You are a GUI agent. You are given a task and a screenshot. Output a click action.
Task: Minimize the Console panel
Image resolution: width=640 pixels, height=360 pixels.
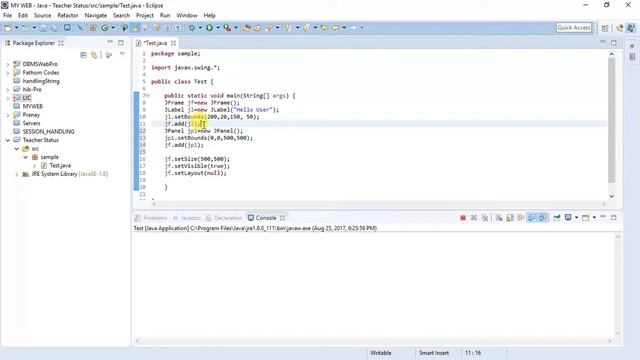[603, 217]
